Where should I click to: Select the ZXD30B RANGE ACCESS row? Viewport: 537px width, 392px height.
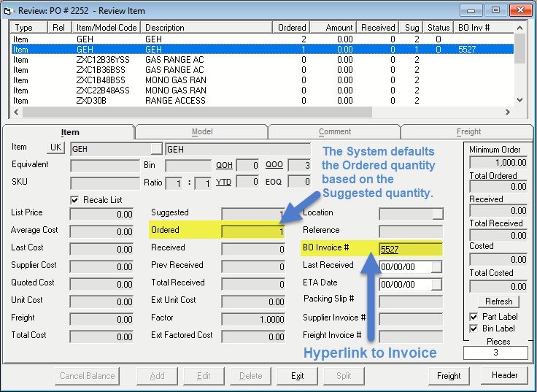[x=263, y=101]
